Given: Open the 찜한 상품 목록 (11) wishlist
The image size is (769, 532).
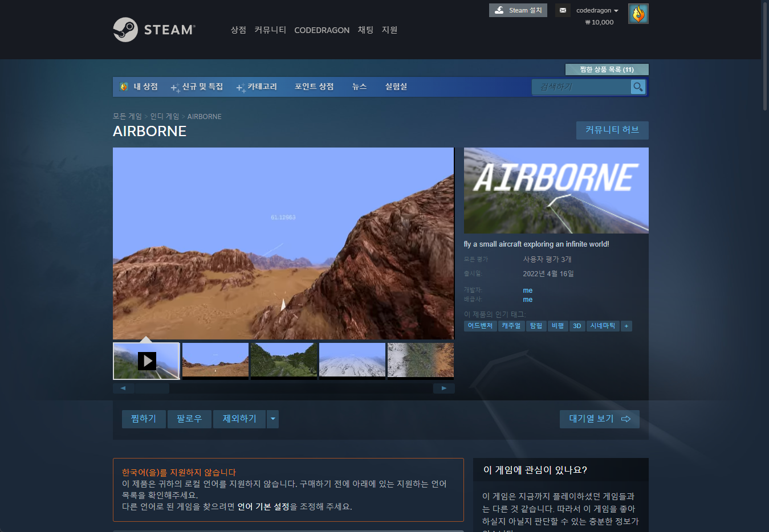Looking at the screenshot, I should [607, 69].
